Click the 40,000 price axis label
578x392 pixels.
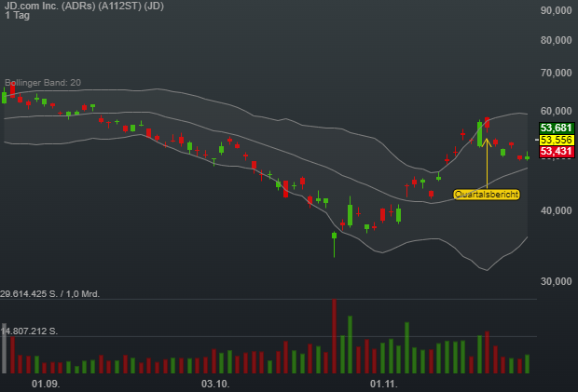tap(557, 210)
